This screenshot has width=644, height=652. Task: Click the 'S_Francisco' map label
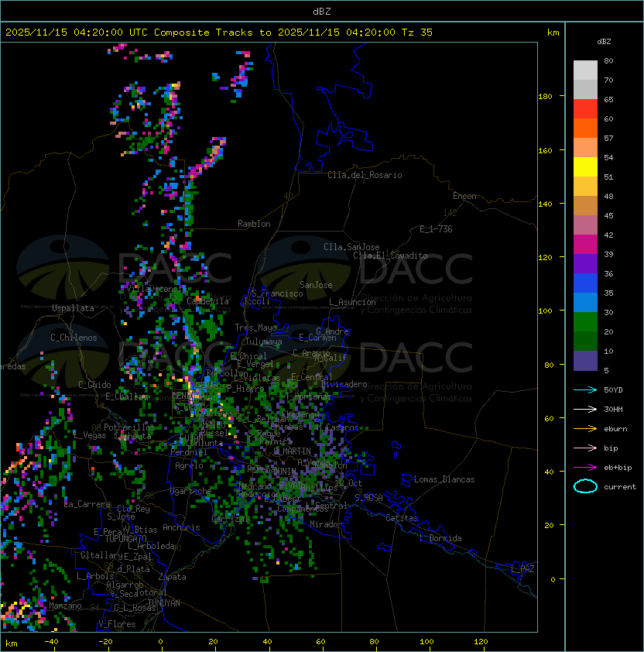point(277,293)
